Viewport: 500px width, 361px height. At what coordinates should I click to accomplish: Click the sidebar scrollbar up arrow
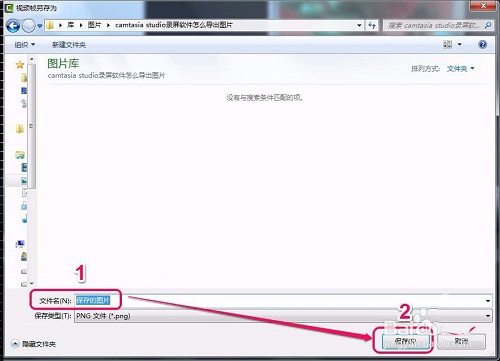(32, 59)
